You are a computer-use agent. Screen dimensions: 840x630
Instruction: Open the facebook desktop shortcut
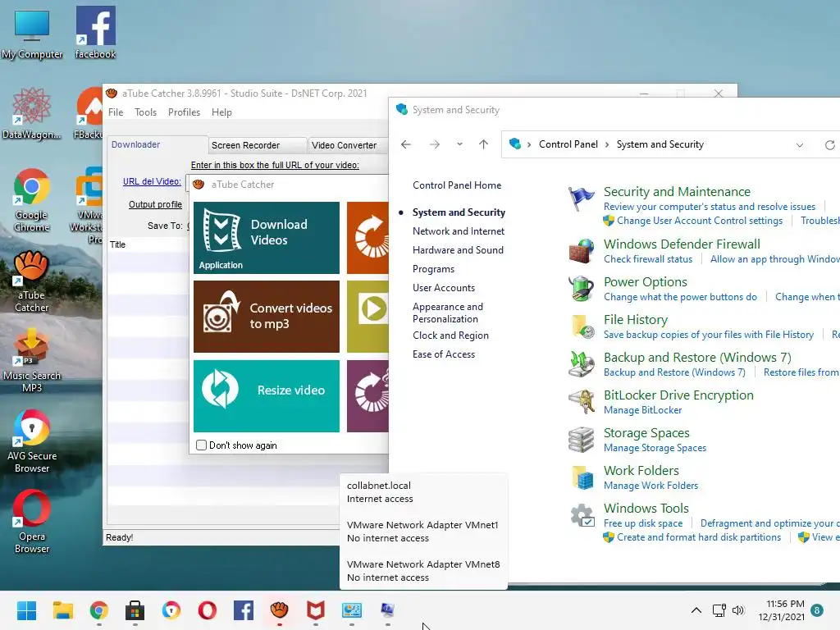[x=95, y=33]
